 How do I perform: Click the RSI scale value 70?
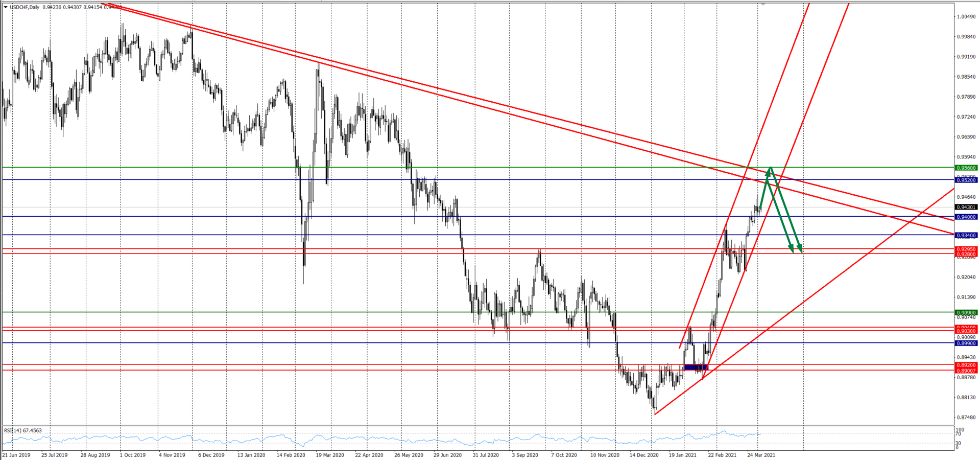[959, 434]
